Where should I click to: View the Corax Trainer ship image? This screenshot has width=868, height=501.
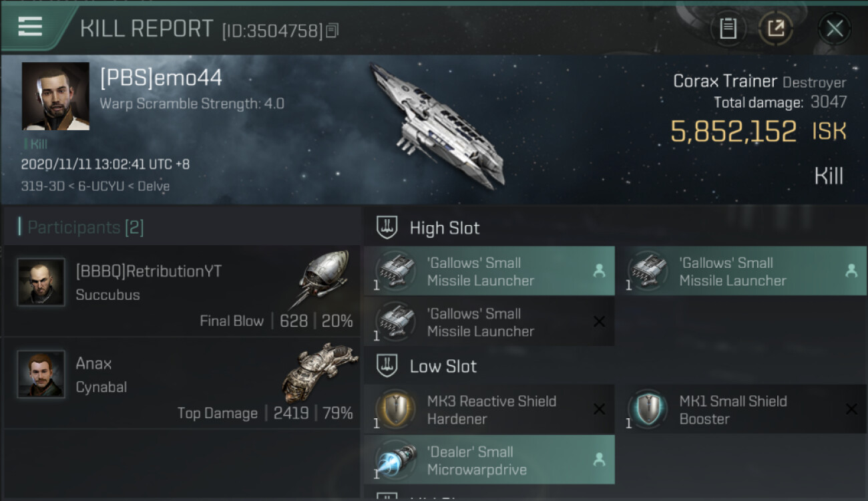click(437, 125)
